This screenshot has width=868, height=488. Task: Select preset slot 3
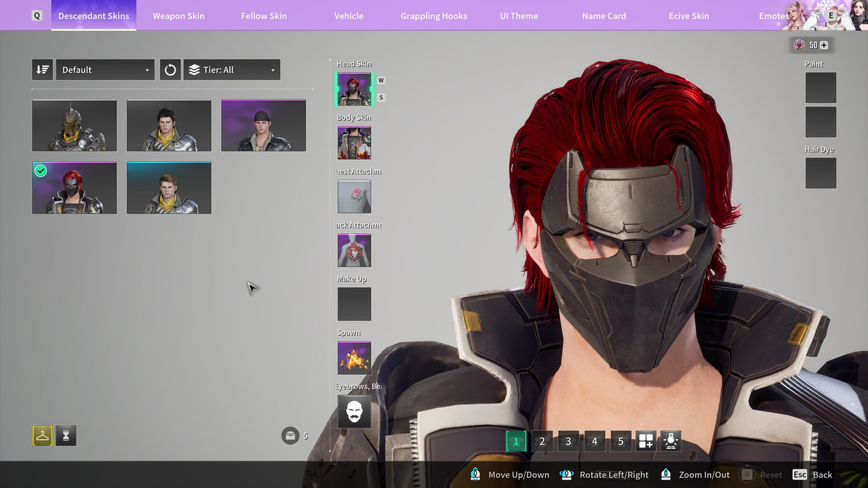pos(568,441)
